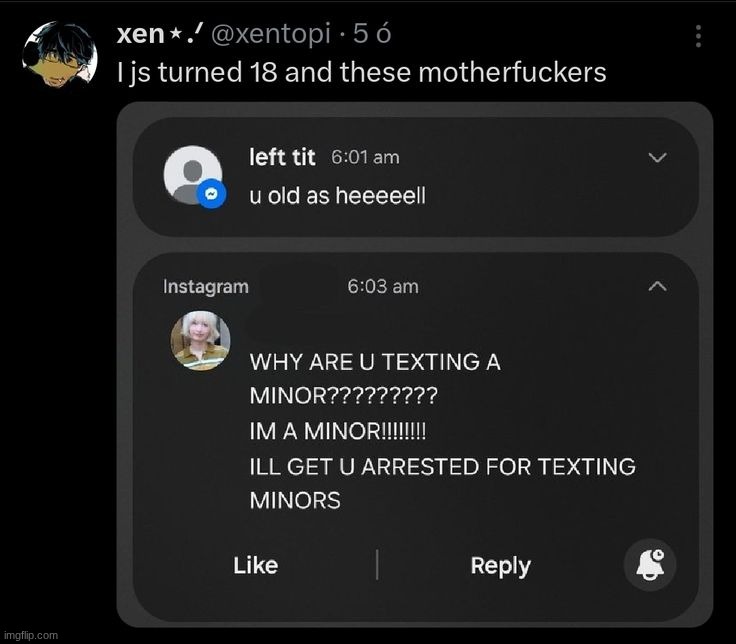Viewport: 736px width, 644px height.
Task: Open the "u old as heeeeell" message
Action: pyautogui.click(x=337, y=196)
